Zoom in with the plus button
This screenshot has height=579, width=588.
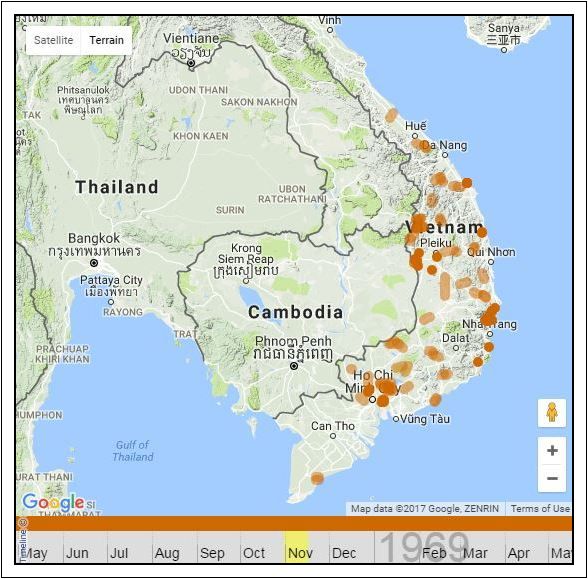(x=552, y=450)
